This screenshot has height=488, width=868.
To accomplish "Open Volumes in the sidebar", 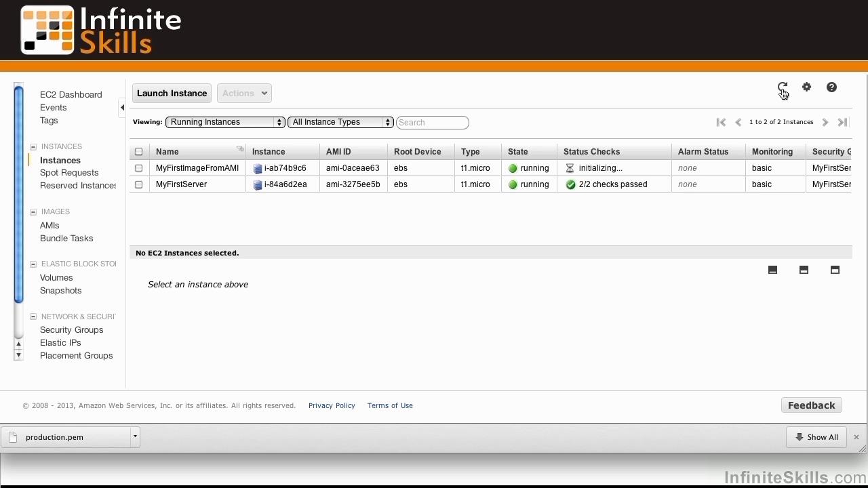I will (56, 278).
